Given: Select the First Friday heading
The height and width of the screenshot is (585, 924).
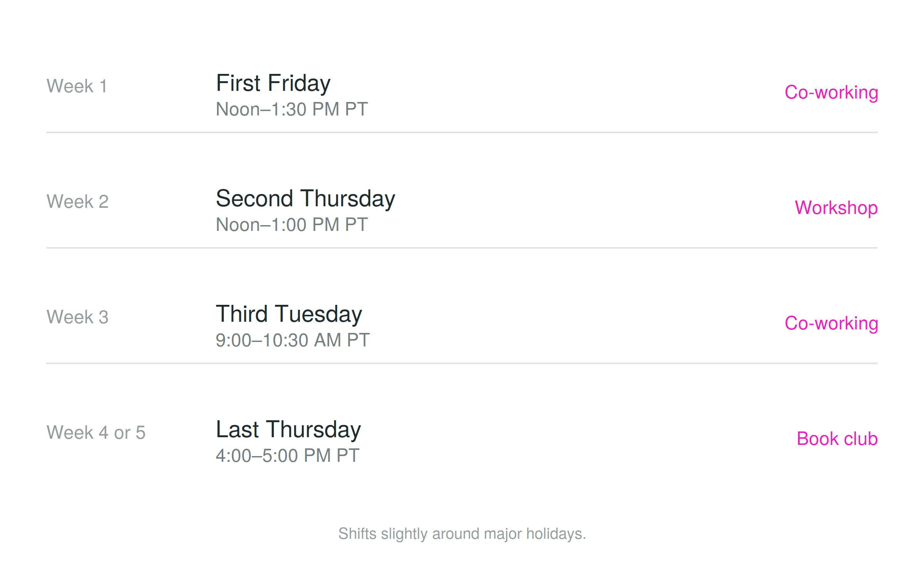Looking at the screenshot, I should [x=273, y=83].
